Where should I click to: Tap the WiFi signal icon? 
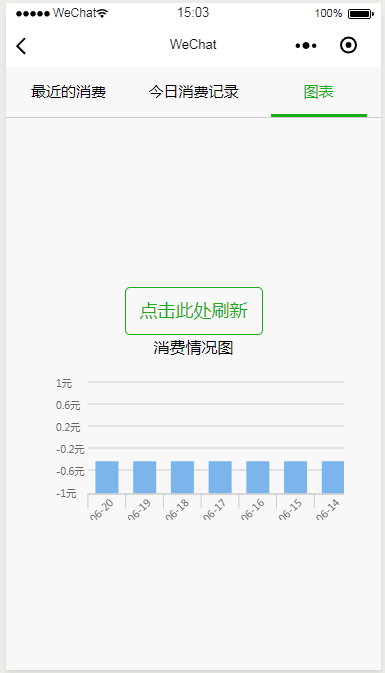[102, 13]
